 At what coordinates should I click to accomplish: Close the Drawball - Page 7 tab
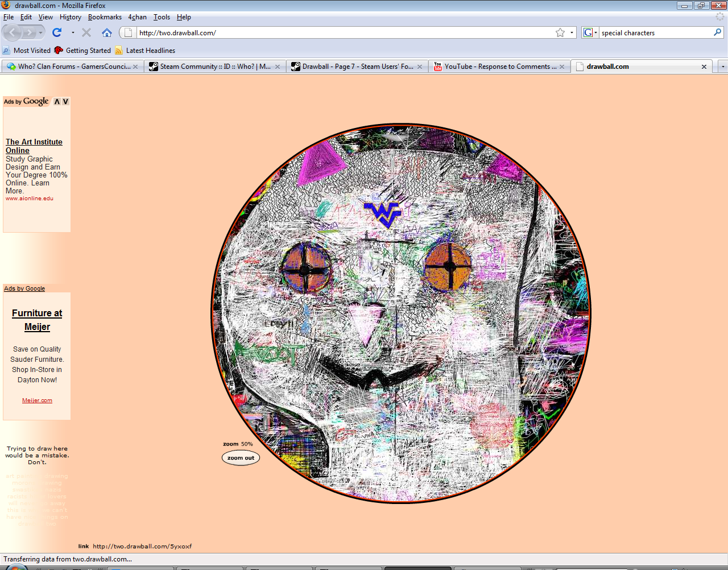coord(420,67)
